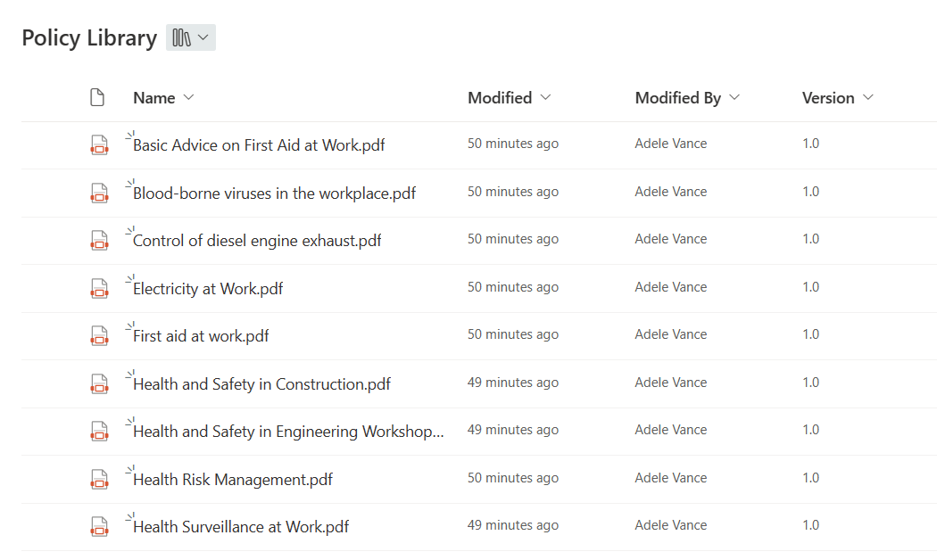Click the file type column header icon
Image resolution: width=937 pixels, height=560 pixels.
(x=97, y=97)
